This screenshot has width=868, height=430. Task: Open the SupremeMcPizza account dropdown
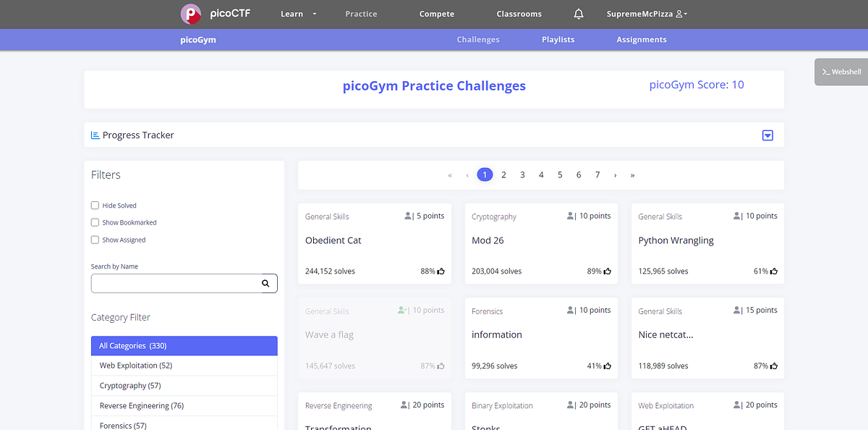(x=646, y=13)
